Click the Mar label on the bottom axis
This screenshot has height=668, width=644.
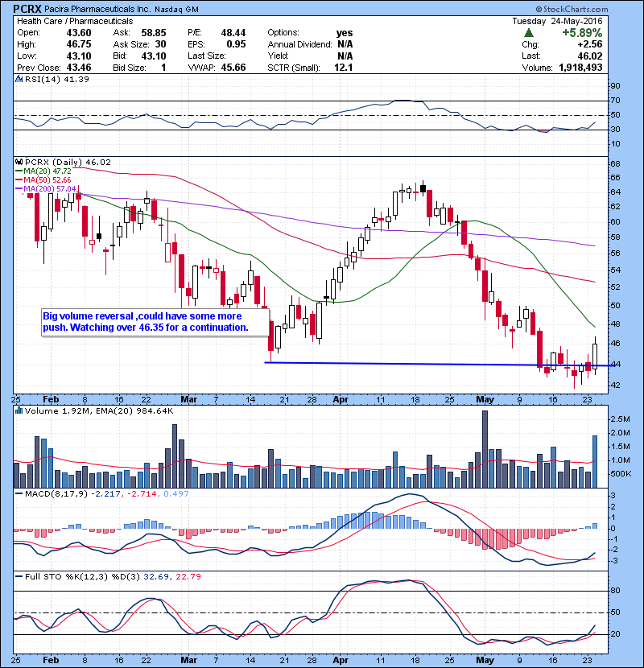click(189, 660)
